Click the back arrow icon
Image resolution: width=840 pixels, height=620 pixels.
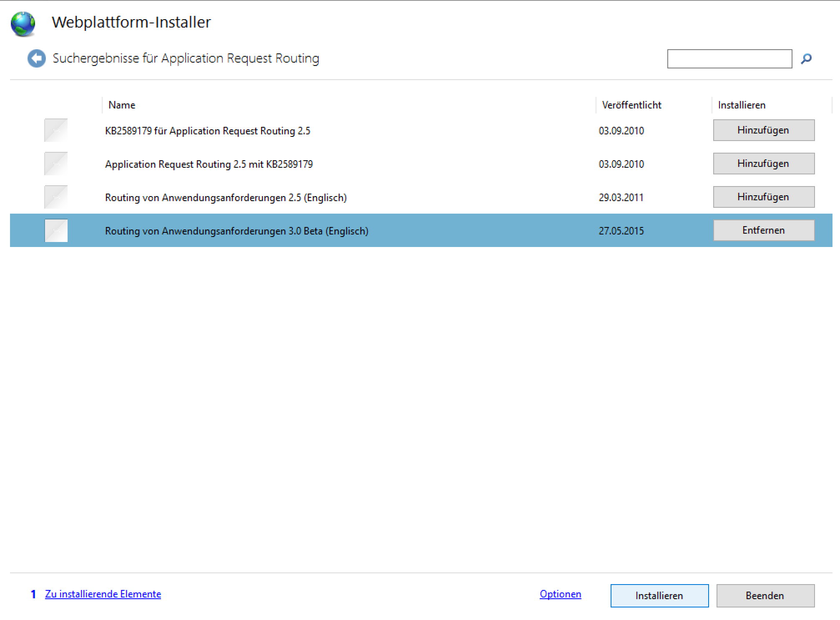(x=37, y=58)
